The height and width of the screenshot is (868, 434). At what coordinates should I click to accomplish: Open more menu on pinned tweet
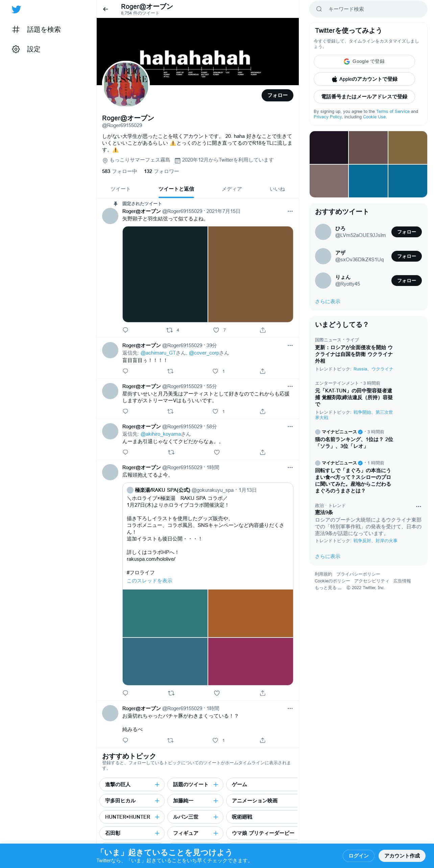coord(290,211)
